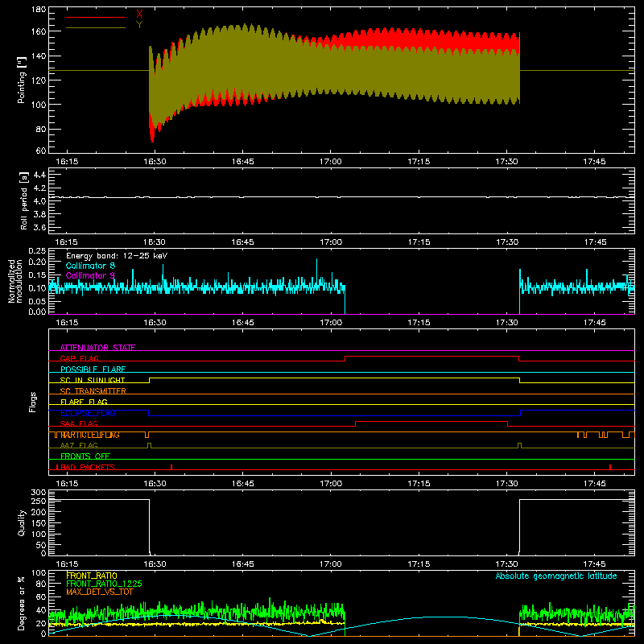Screen dimensions: 644x644
Task: Click the FLARE_FLAG label
Action: (x=84, y=402)
